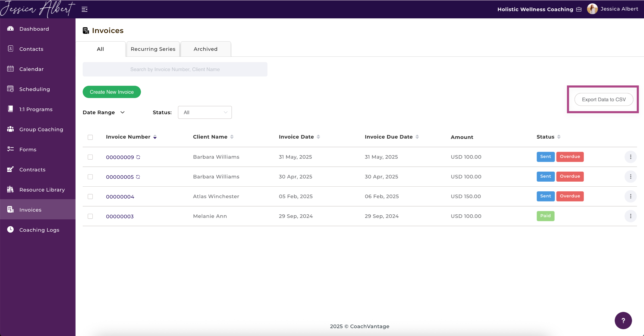Click Jessica Albert's profile avatar
The width and height of the screenshot is (644, 336).
coord(592,9)
